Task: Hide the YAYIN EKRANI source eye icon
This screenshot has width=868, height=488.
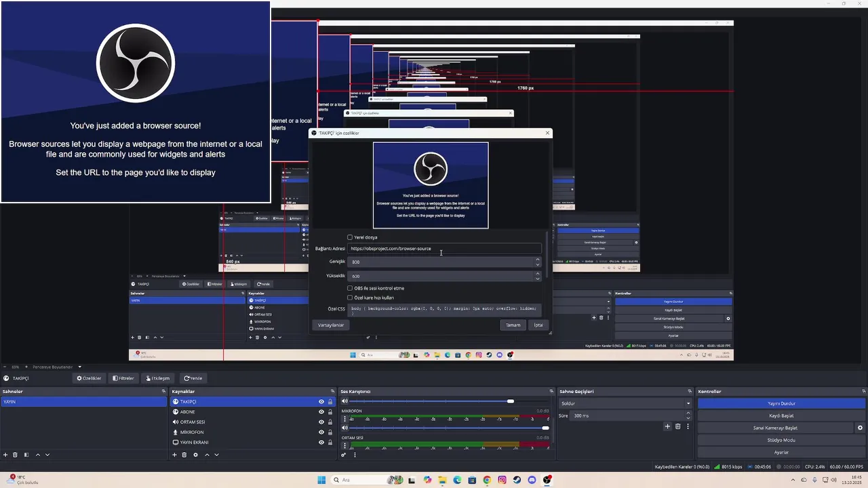Action: [x=321, y=443]
